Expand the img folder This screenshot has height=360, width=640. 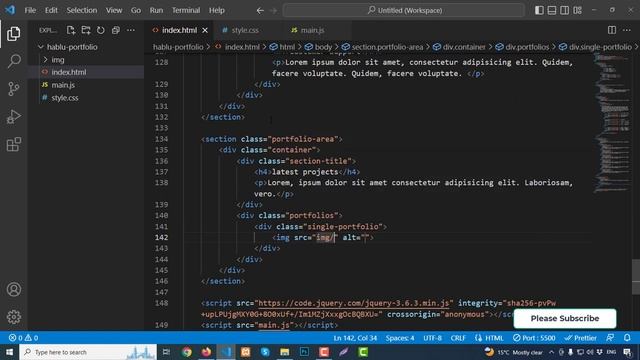click(x=86, y=60)
